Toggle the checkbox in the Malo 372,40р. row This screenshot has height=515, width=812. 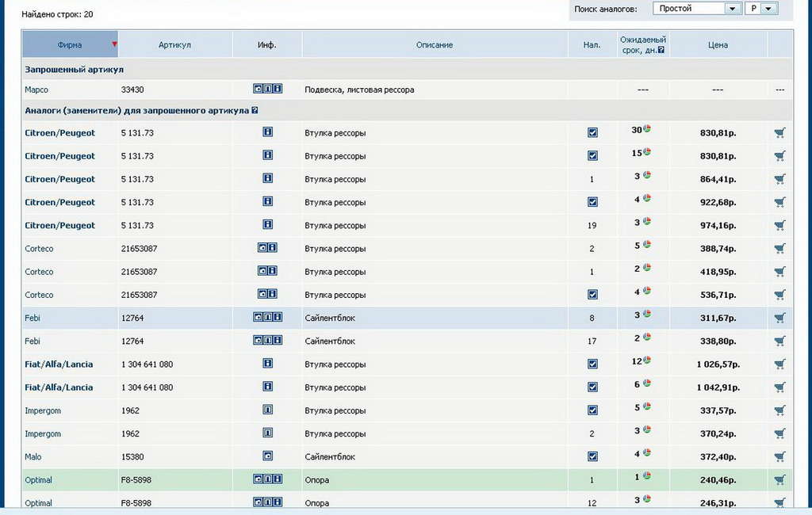point(592,456)
